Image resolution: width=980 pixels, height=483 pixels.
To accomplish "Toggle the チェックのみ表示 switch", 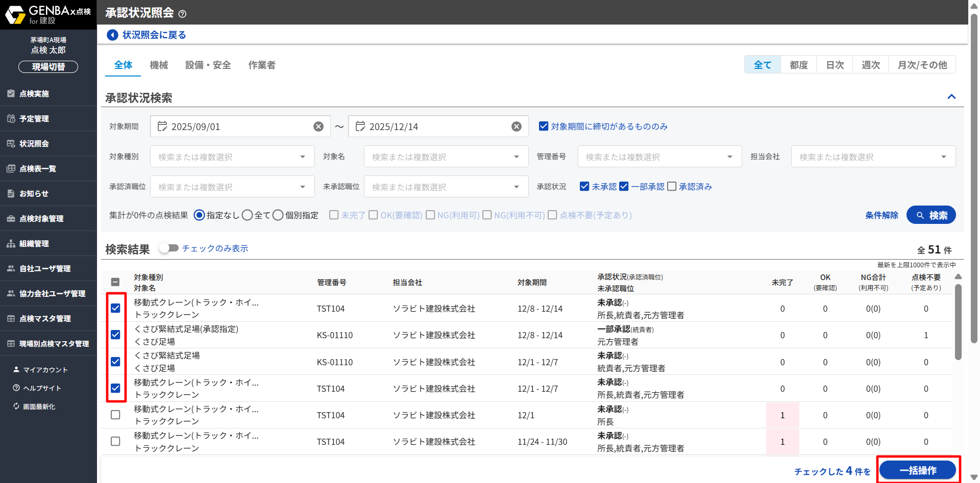I will [168, 248].
